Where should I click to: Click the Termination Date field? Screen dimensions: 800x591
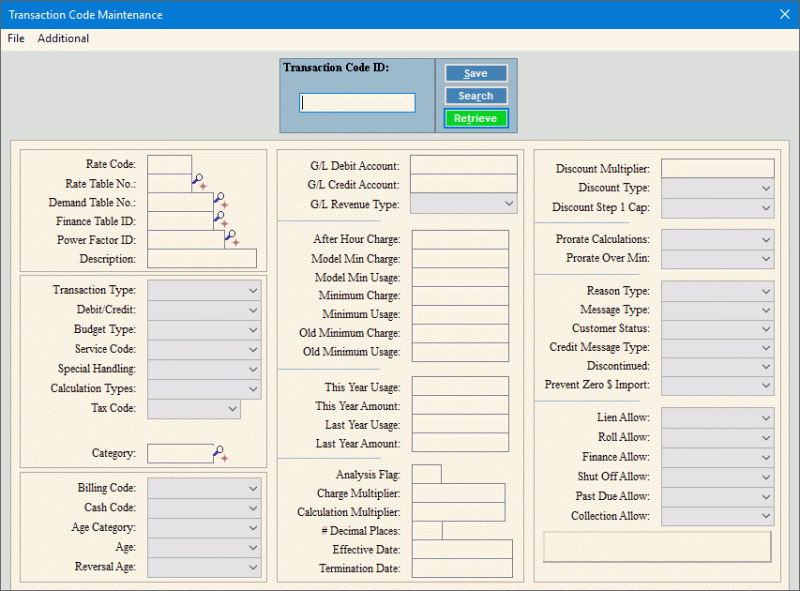pos(462,568)
